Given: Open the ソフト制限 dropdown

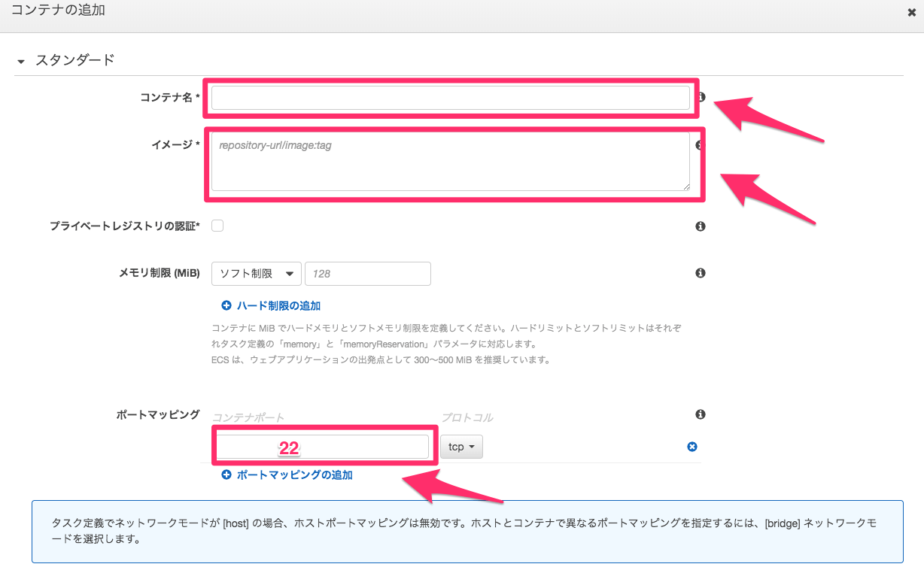Looking at the screenshot, I should (257, 274).
